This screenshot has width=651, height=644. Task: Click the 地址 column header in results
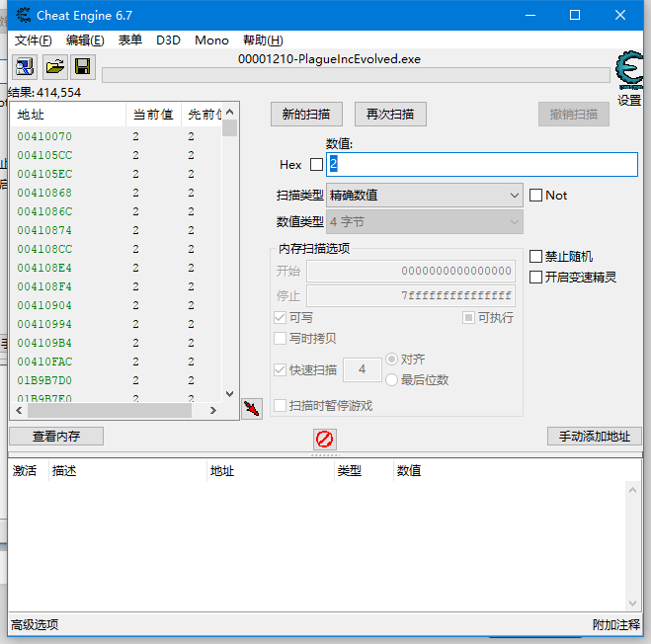pos(68,115)
